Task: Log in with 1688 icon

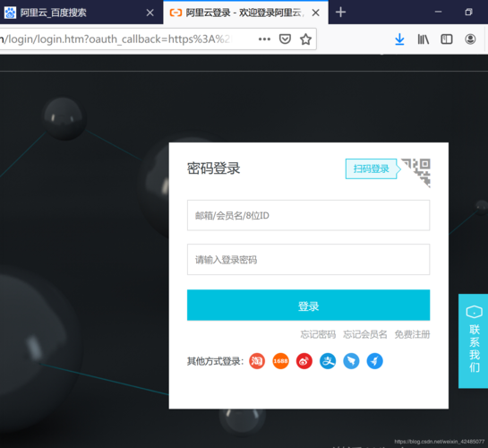Action: click(280, 361)
